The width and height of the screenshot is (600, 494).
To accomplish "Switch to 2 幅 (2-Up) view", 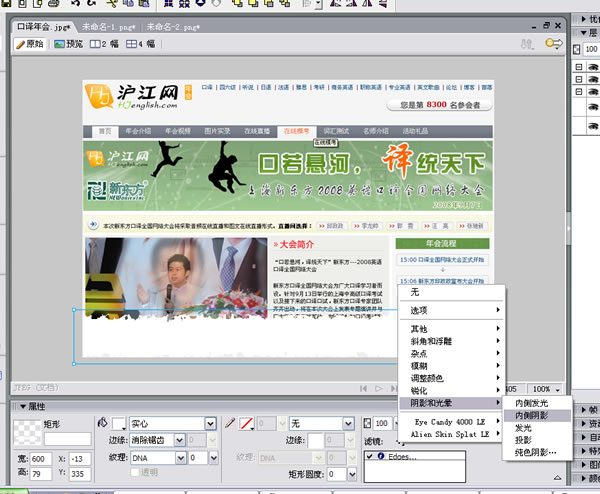I will 104,44.
